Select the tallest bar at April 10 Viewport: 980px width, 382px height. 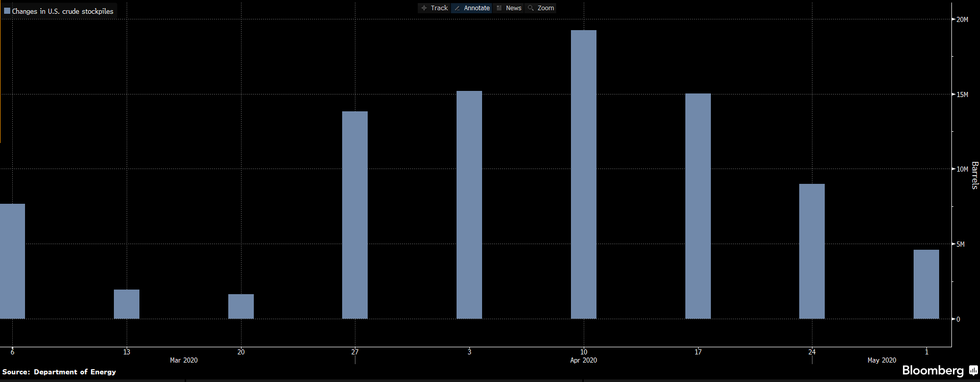[583, 175]
